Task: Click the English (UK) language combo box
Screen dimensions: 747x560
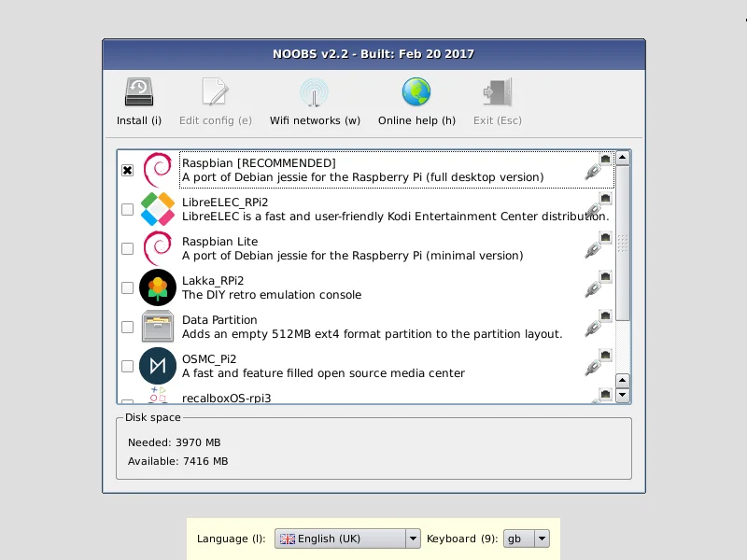Action: [347, 539]
